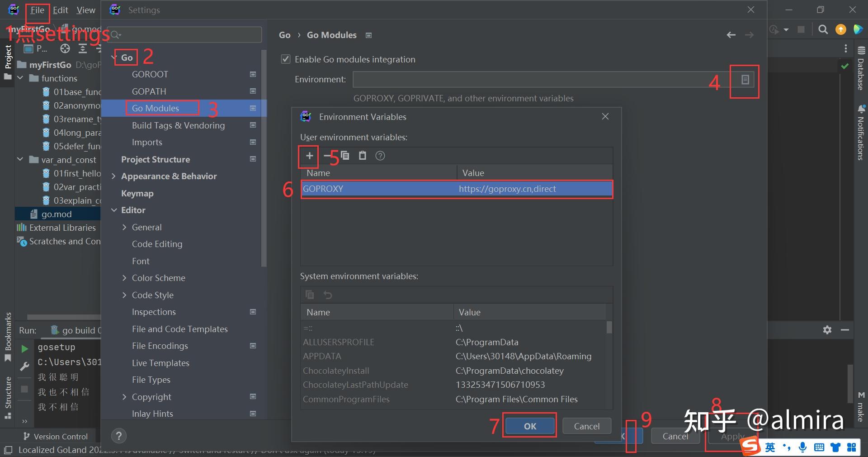Image resolution: width=868 pixels, height=457 pixels.
Task: Open Search Everywhere magnifier in main window
Action: tap(823, 29)
